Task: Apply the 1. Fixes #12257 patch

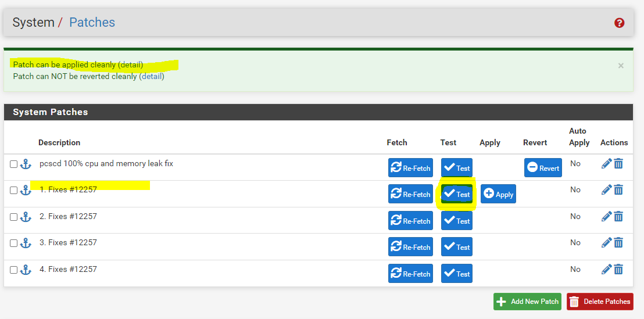Action: 498,194
